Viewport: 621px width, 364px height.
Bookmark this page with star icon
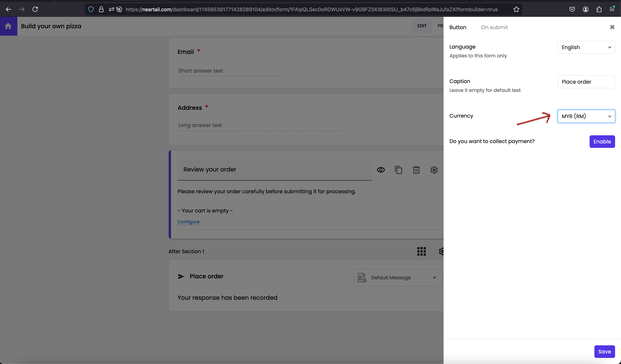coord(516,9)
